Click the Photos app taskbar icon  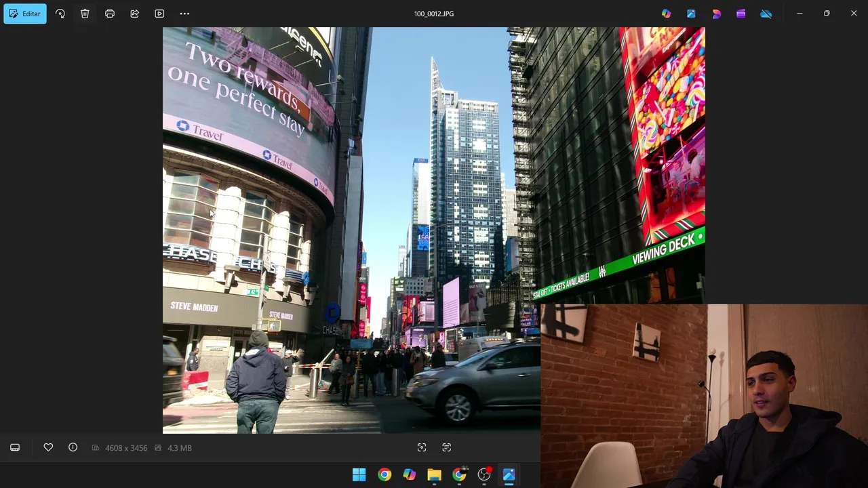pos(509,474)
